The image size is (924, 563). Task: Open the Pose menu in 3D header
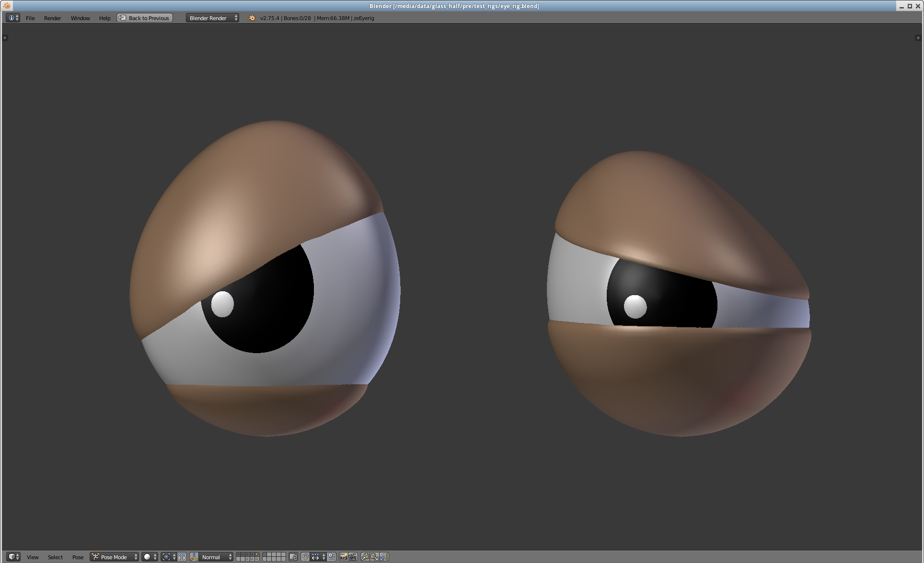pos(78,557)
